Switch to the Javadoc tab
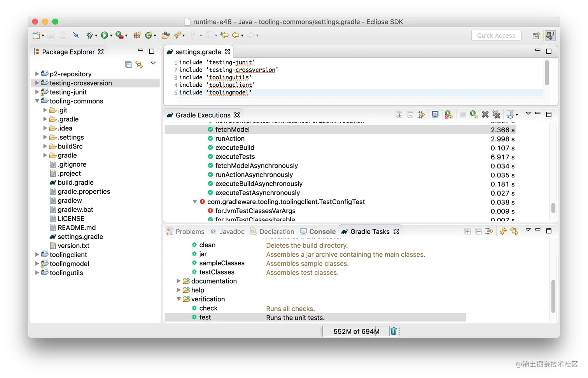Viewport: 588px width, 378px height. (x=228, y=231)
